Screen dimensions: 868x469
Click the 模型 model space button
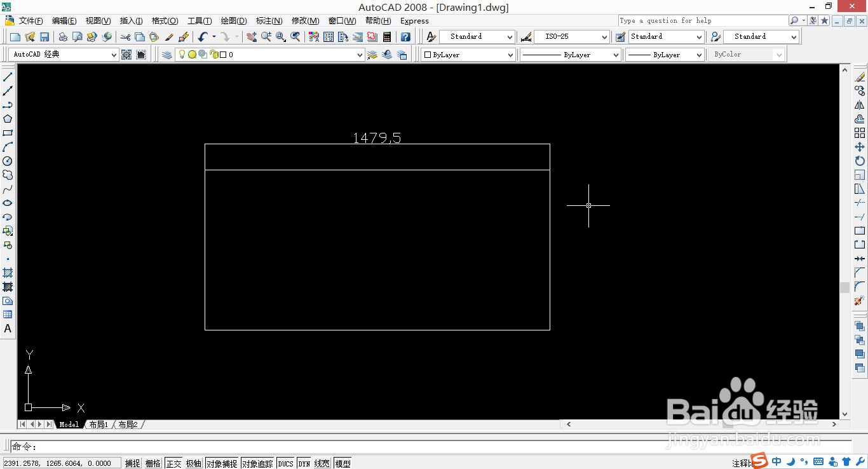point(342,463)
